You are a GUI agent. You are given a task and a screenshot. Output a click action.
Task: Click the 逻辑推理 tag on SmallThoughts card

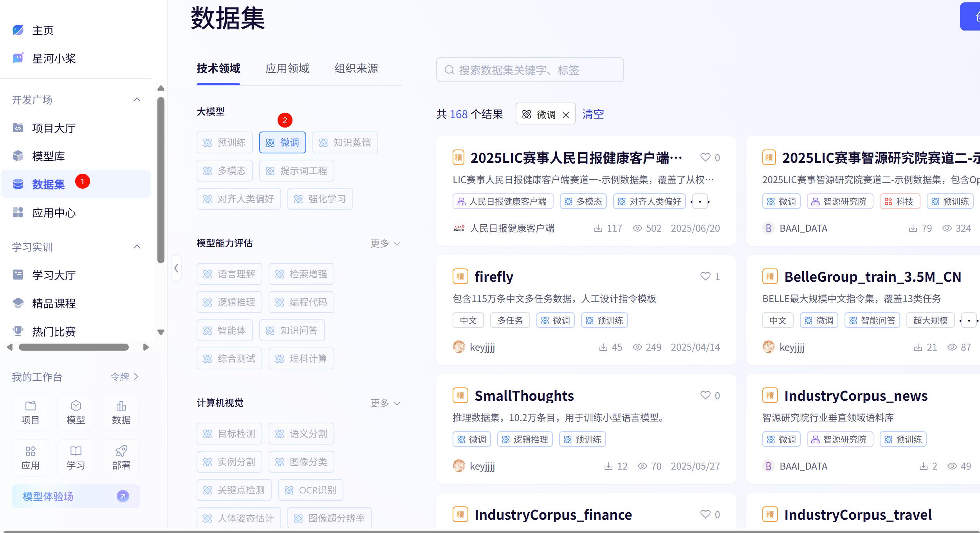525,439
